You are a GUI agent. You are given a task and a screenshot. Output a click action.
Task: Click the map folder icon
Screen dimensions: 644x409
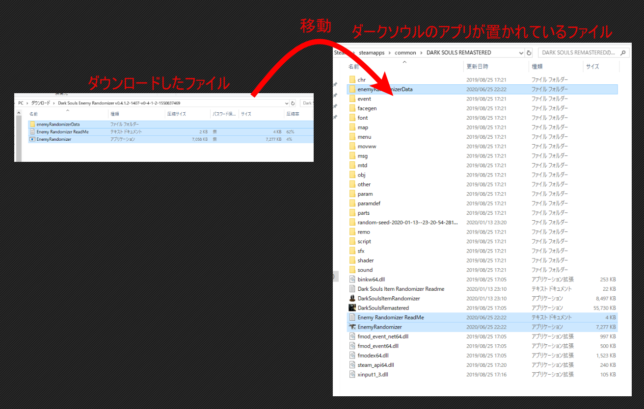pyautogui.click(x=352, y=127)
